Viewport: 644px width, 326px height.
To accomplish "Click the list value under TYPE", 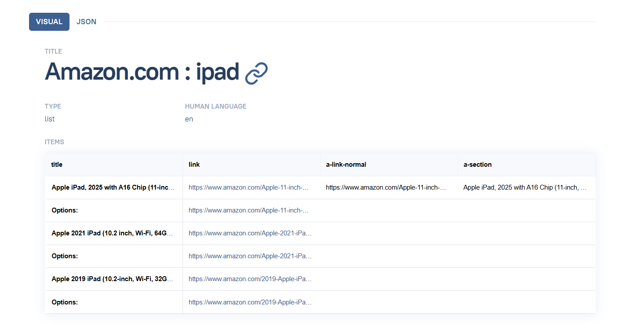I will tap(49, 119).
